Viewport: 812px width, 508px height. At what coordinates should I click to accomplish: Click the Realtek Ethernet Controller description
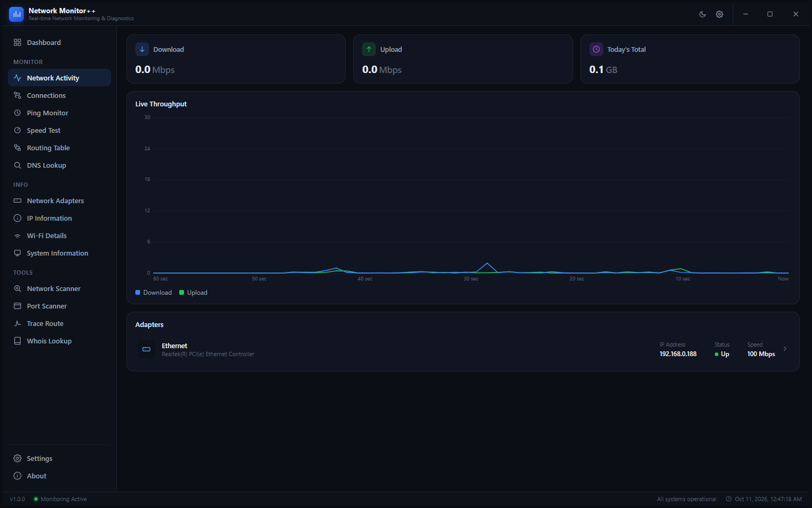208,354
